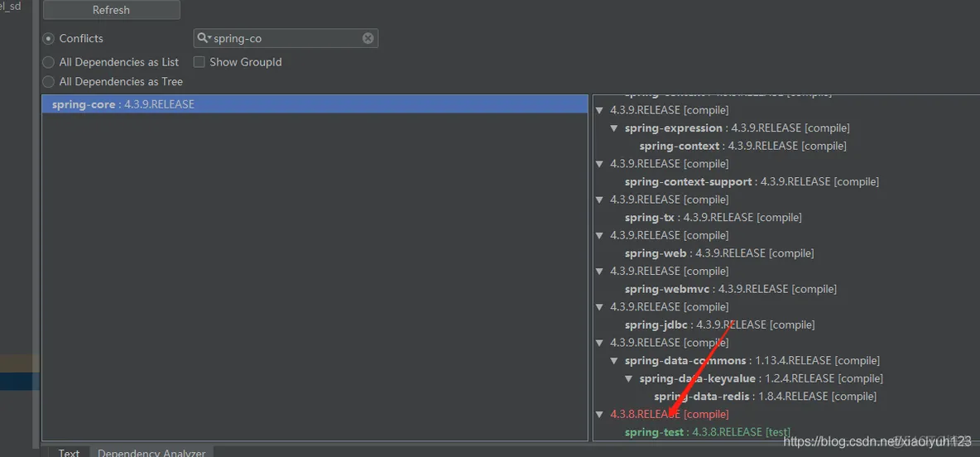Screen dimensions: 980x457
Task: Select spring-context : 4.3.9.RELEASE entry
Action: pyautogui.click(x=742, y=146)
